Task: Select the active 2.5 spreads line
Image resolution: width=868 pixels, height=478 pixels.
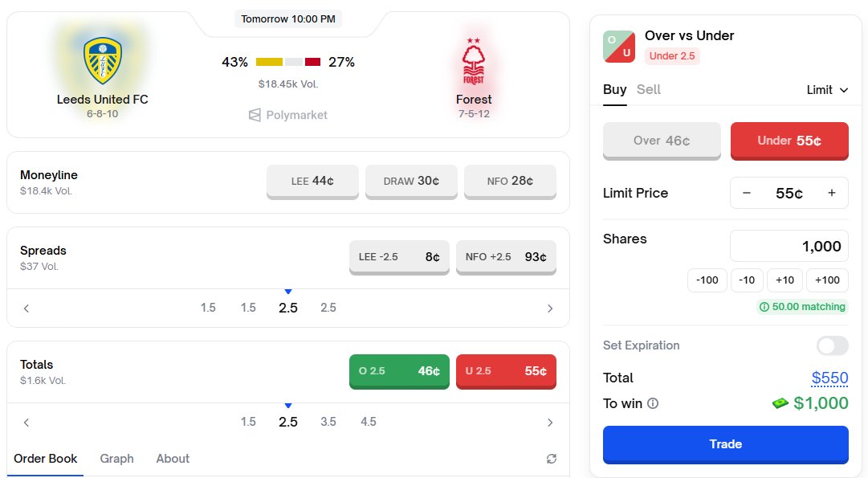Action: pos(287,308)
